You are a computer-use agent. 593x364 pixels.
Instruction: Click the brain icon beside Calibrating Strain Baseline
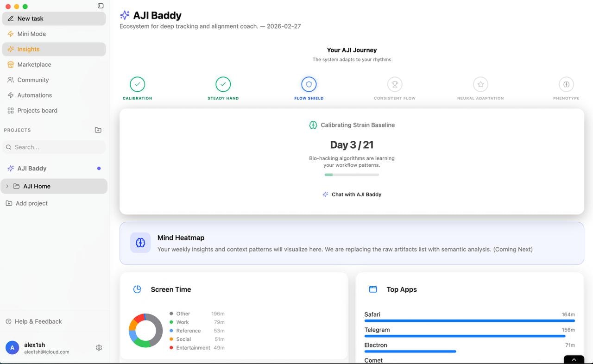313,125
